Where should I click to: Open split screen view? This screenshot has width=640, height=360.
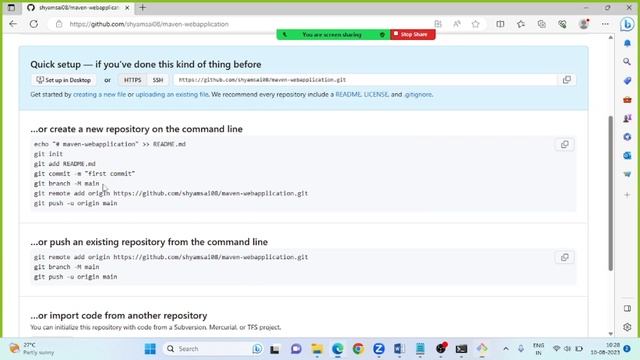500,24
